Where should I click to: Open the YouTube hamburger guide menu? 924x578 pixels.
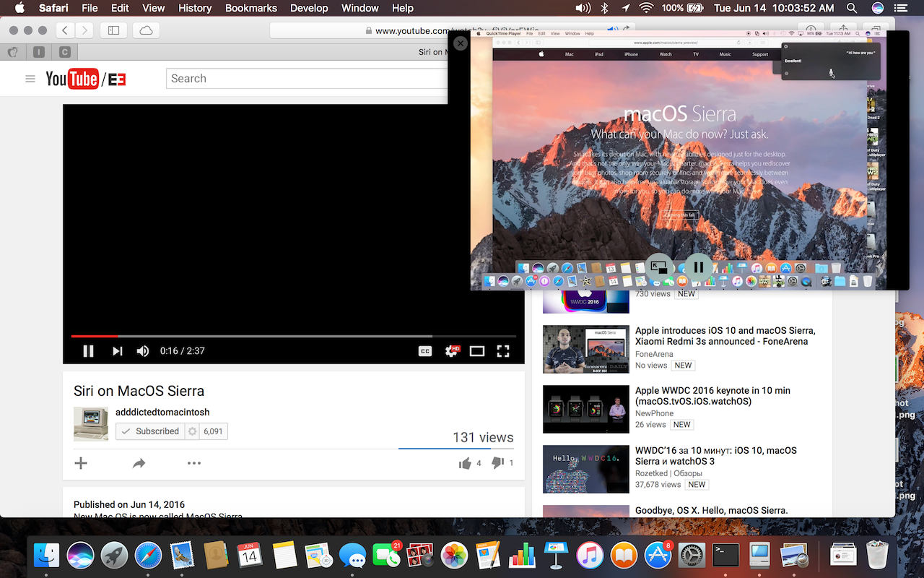(x=30, y=79)
